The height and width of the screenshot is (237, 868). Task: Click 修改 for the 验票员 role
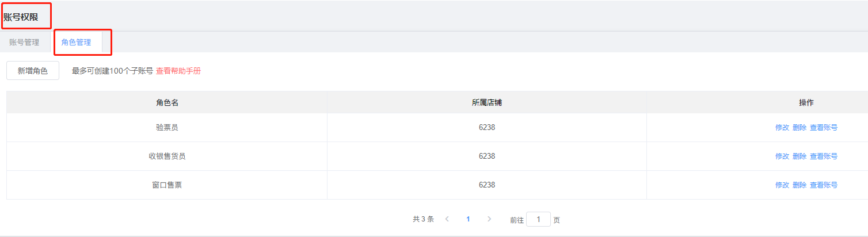(x=782, y=128)
